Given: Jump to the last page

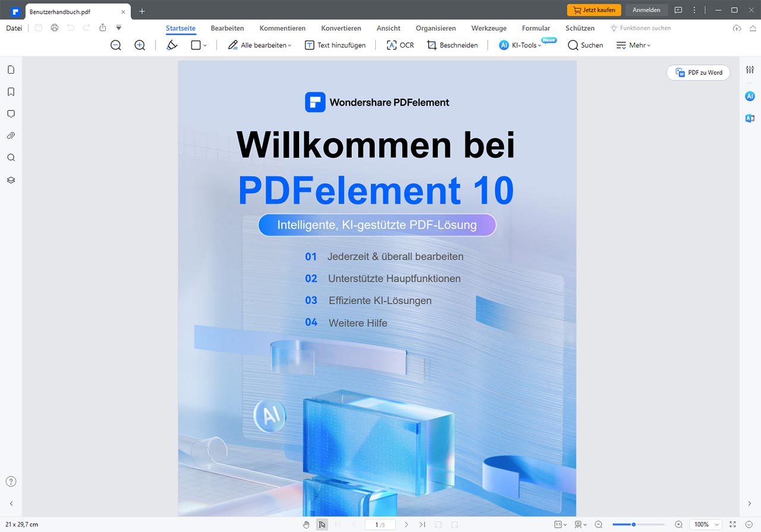Looking at the screenshot, I should 422,524.
